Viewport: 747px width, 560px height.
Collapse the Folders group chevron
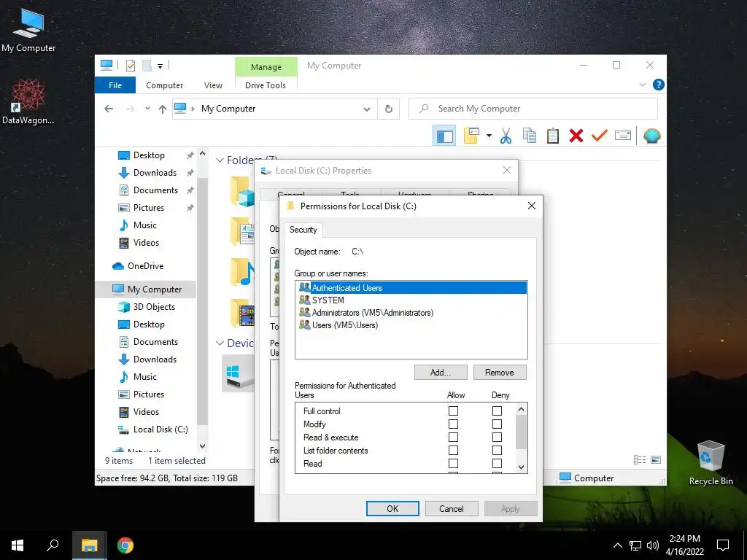220,160
